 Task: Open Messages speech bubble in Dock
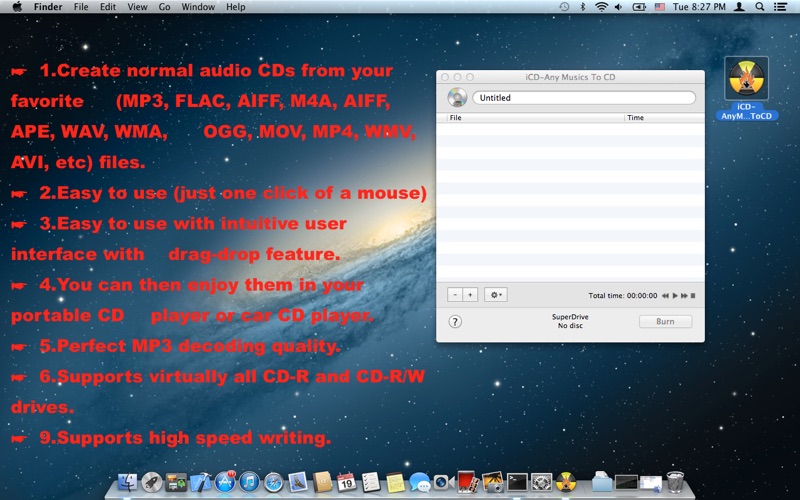click(x=419, y=482)
